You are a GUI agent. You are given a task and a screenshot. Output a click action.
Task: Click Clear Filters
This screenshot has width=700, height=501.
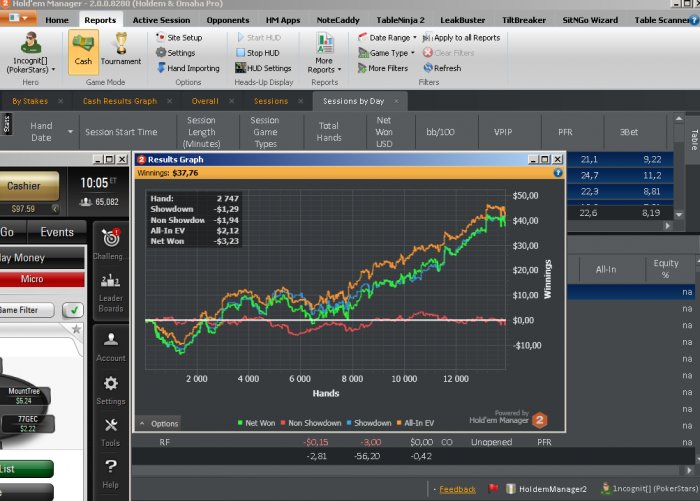pyautogui.click(x=448, y=53)
